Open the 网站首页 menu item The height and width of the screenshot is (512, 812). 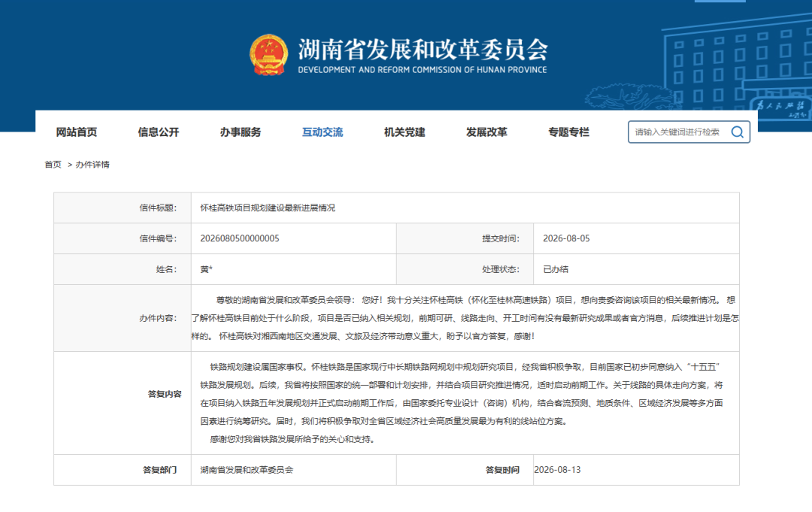pyautogui.click(x=77, y=132)
